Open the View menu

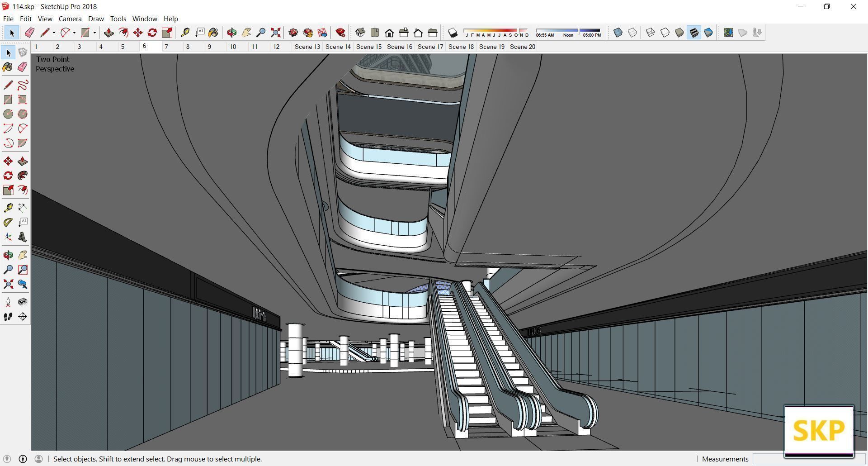pyautogui.click(x=45, y=19)
